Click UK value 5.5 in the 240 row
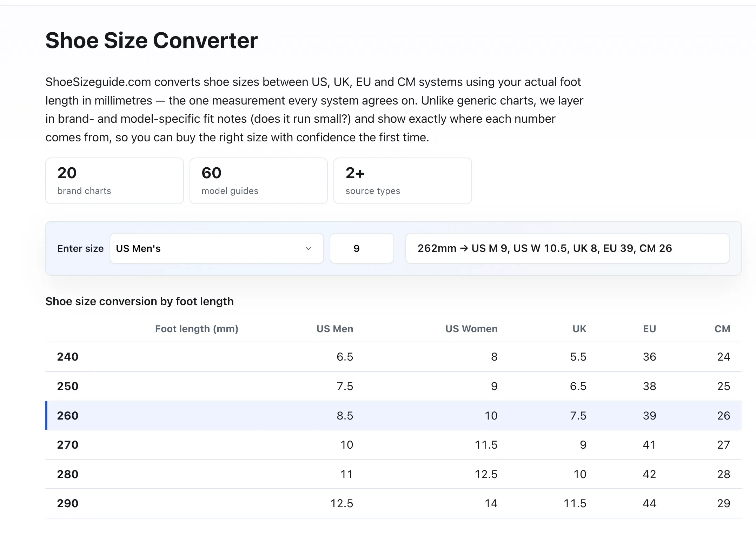 tap(578, 357)
